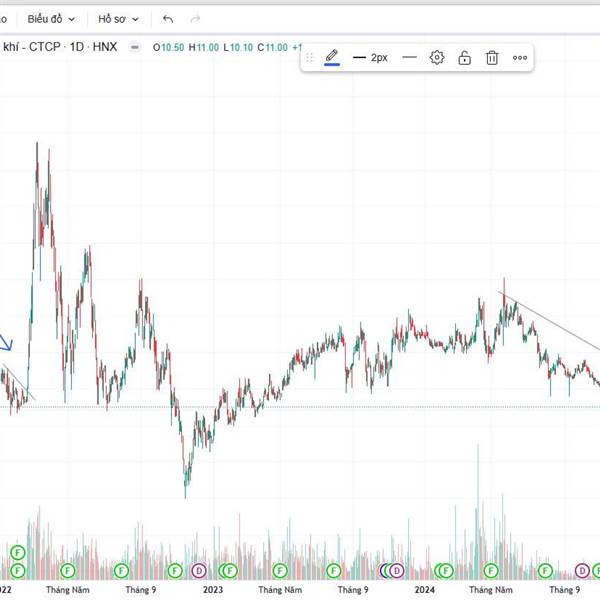Grab the floating toolbar drag handle
The image size is (600, 600).
point(310,58)
